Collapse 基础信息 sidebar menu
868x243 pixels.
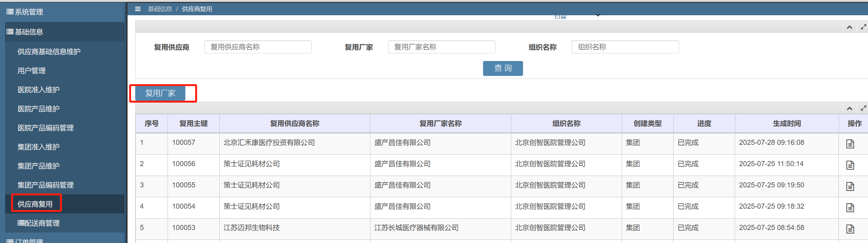pos(65,32)
